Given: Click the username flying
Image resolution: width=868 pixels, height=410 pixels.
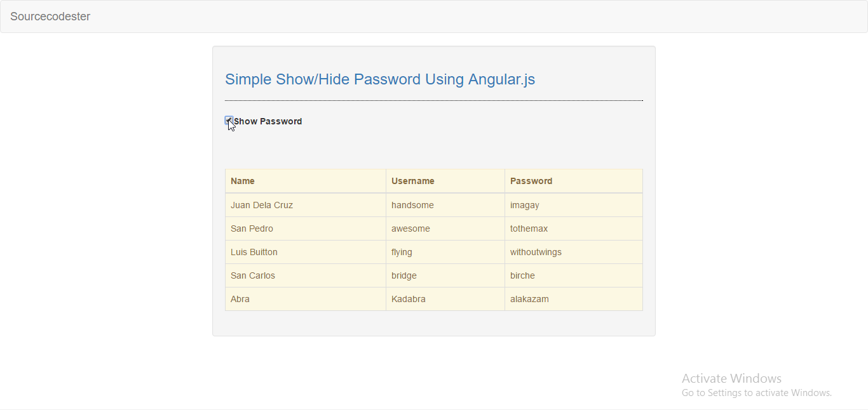Looking at the screenshot, I should 402,252.
